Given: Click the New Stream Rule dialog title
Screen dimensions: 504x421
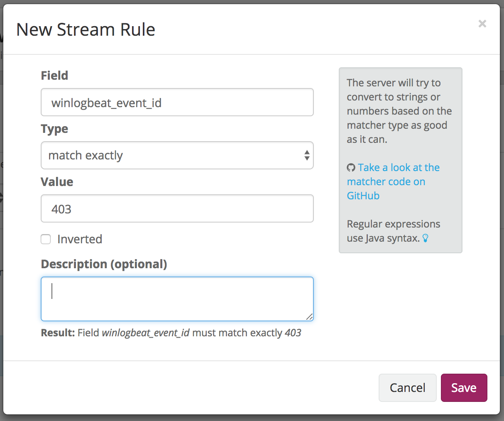Looking at the screenshot, I should pyautogui.click(x=86, y=30).
